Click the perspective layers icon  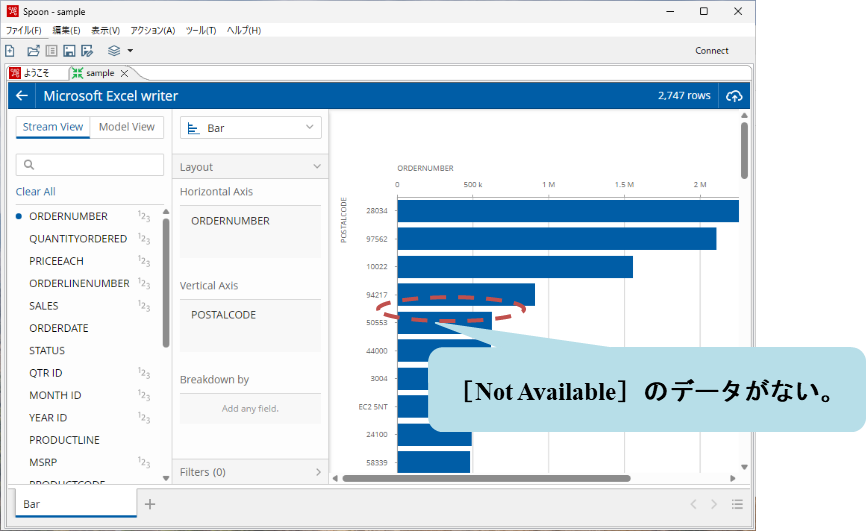point(114,51)
